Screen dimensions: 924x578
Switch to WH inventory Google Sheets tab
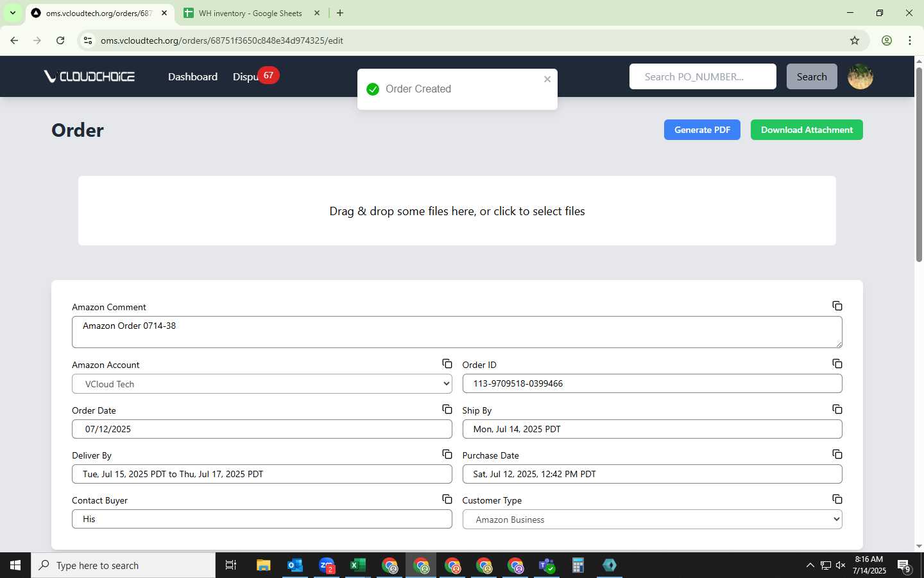pos(250,13)
